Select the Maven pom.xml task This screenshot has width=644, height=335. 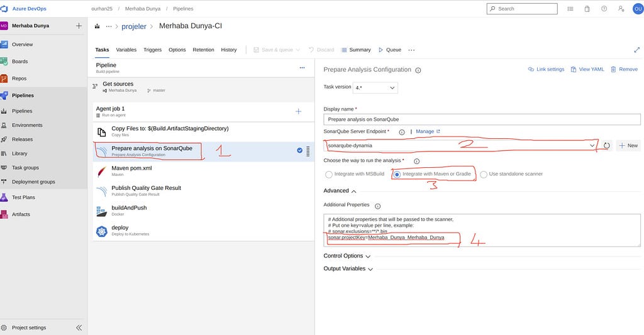203,171
